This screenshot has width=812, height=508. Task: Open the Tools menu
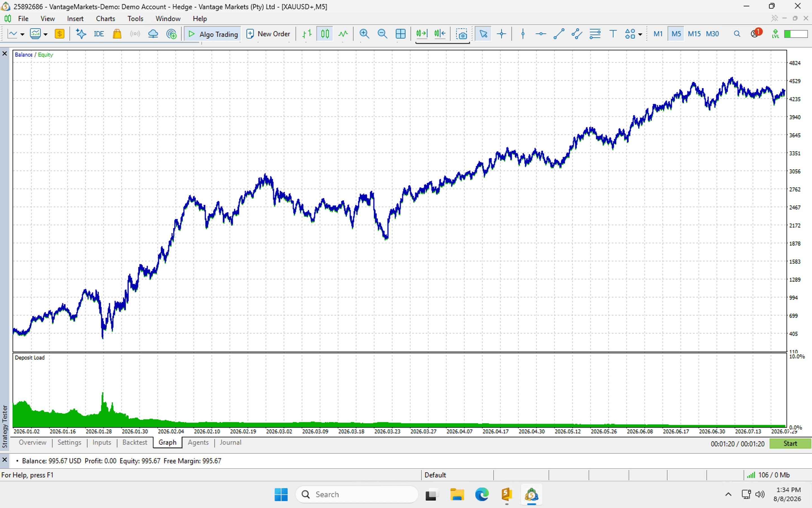(135, 19)
